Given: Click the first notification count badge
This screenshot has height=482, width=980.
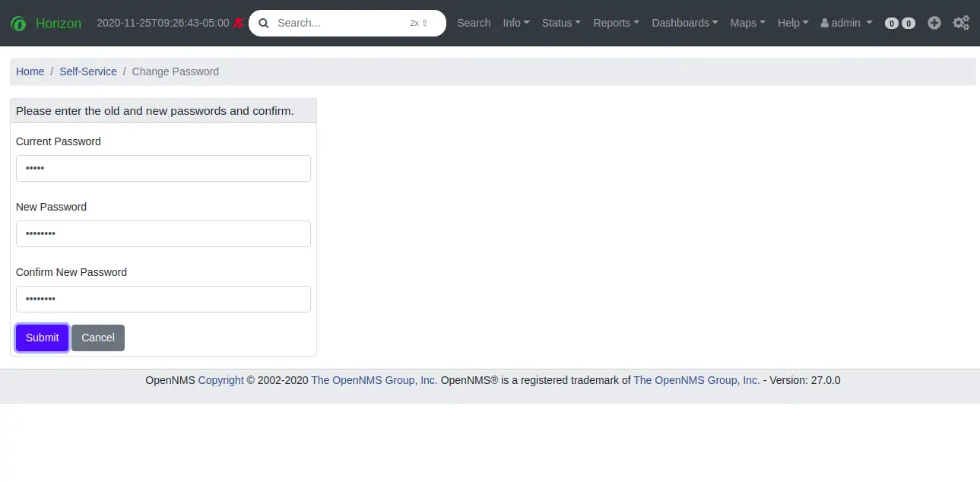Looking at the screenshot, I should click(x=892, y=24).
